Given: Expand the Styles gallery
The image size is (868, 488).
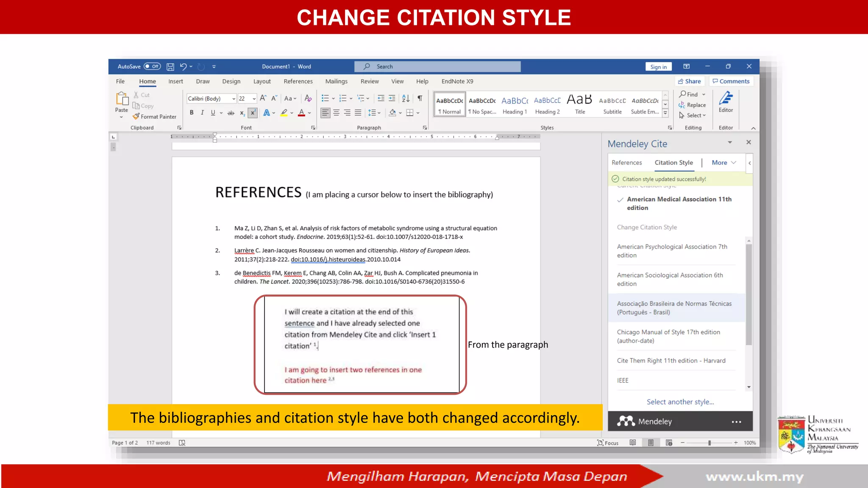Looking at the screenshot, I should 665,113.
